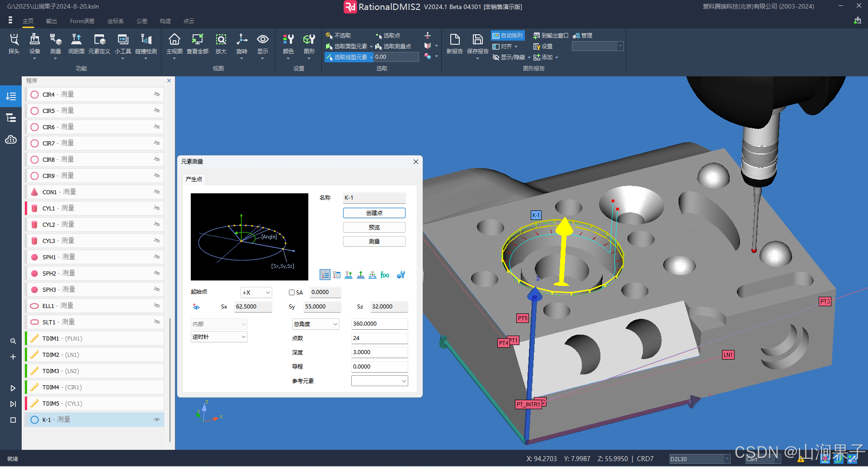Open the 对齐 alignment dropdown
The height and width of the screenshot is (467, 868).
point(505,46)
